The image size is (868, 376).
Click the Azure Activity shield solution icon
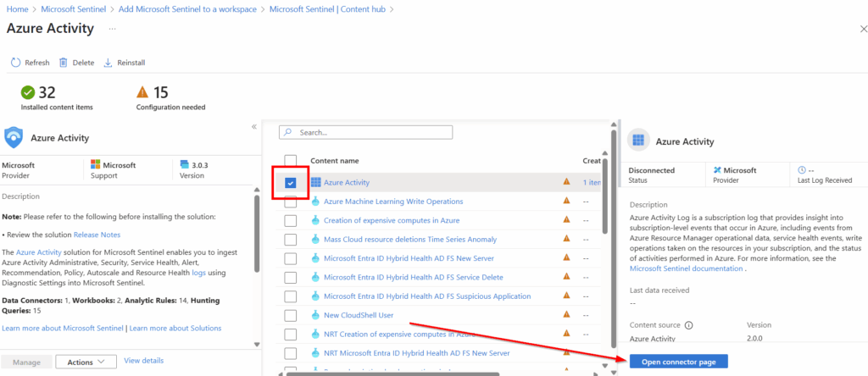14,138
